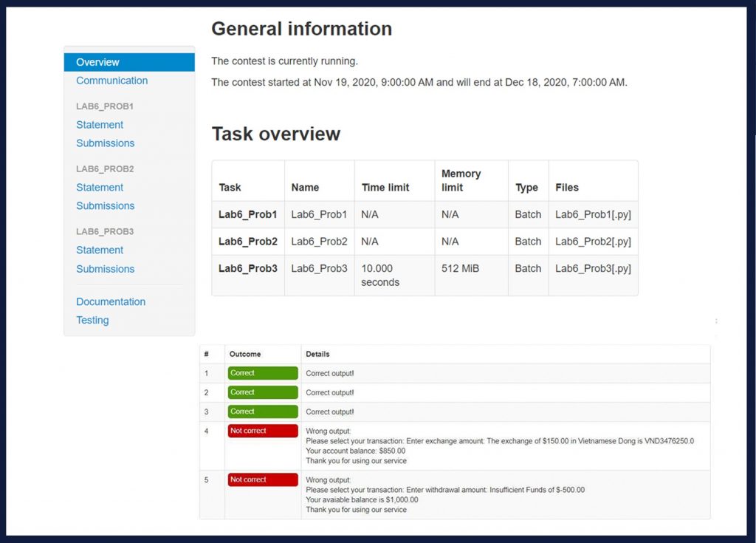
Task: View Submissions for LAB6_PROB1
Action: 106,143
